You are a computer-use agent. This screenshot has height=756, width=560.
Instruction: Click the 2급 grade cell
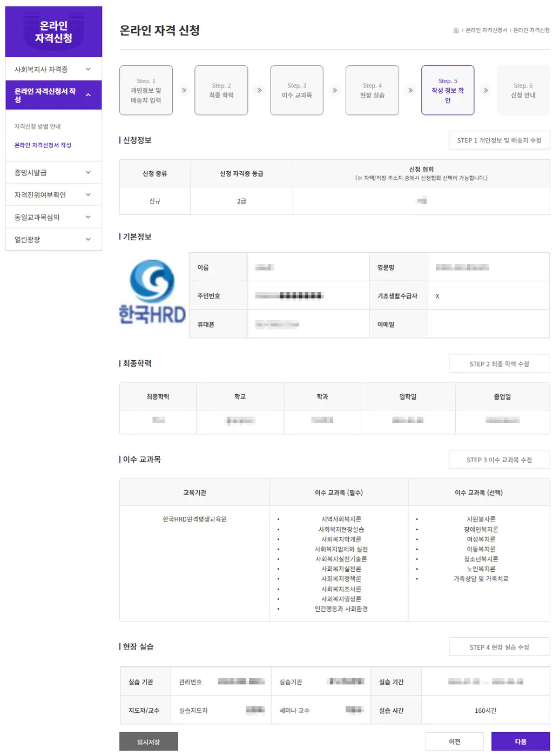[x=241, y=201]
